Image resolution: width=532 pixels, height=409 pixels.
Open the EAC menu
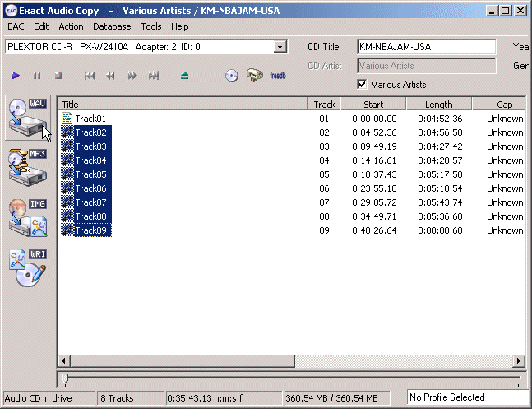click(x=16, y=26)
